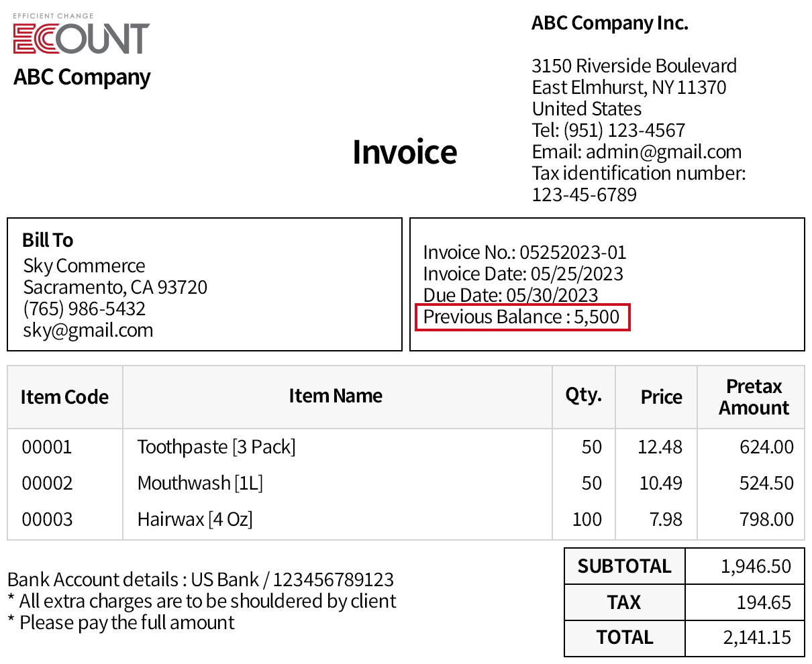The width and height of the screenshot is (812, 664).
Task: Click the admin@gmail.com email address
Action: pos(663,152)
